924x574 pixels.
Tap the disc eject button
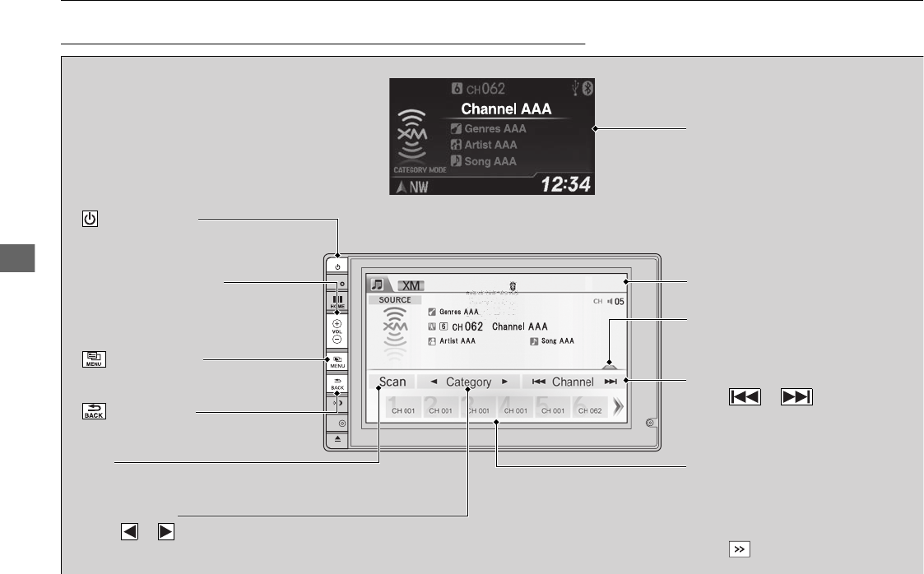(337, 439)
